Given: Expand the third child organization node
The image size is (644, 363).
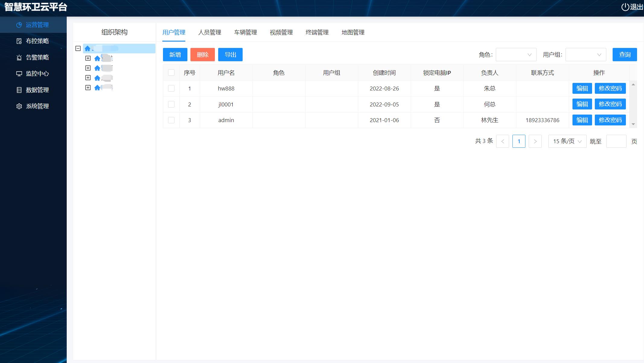Looking at the screenshot, I should 88,78.
